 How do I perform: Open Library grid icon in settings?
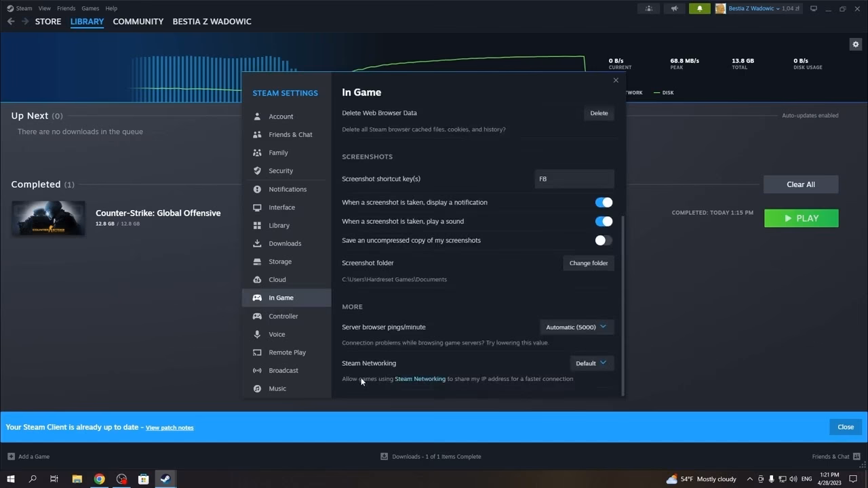pyautogui.click(x=257, y=225)
